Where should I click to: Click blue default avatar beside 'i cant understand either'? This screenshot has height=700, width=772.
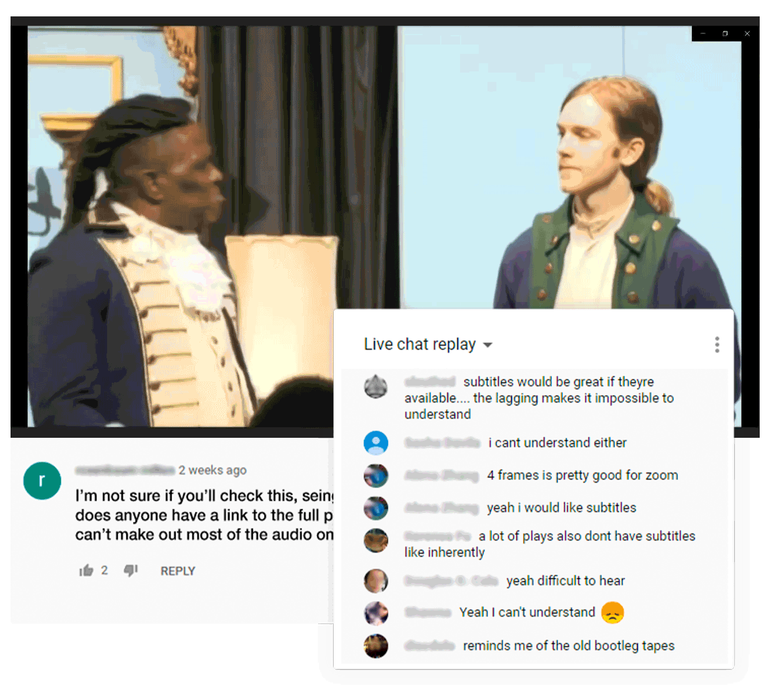[376, 443]
